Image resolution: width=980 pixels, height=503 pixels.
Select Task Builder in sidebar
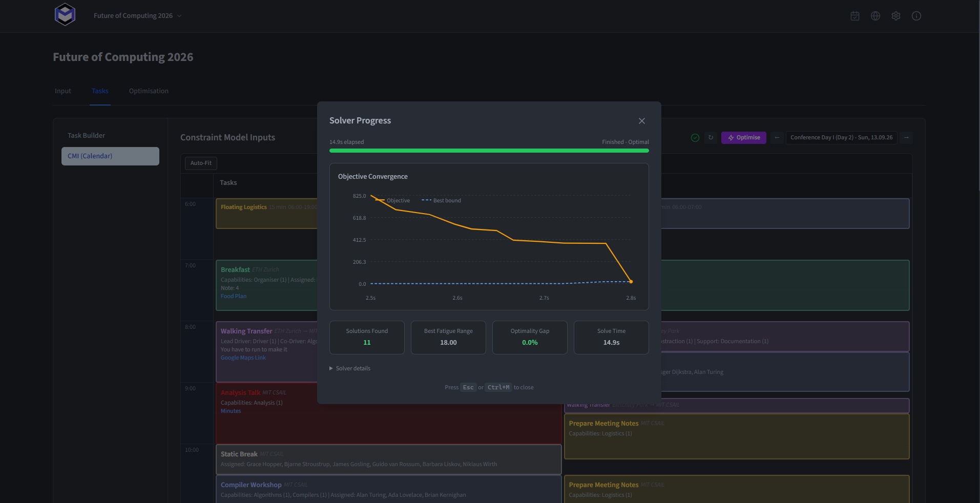[x=86, y=135]
